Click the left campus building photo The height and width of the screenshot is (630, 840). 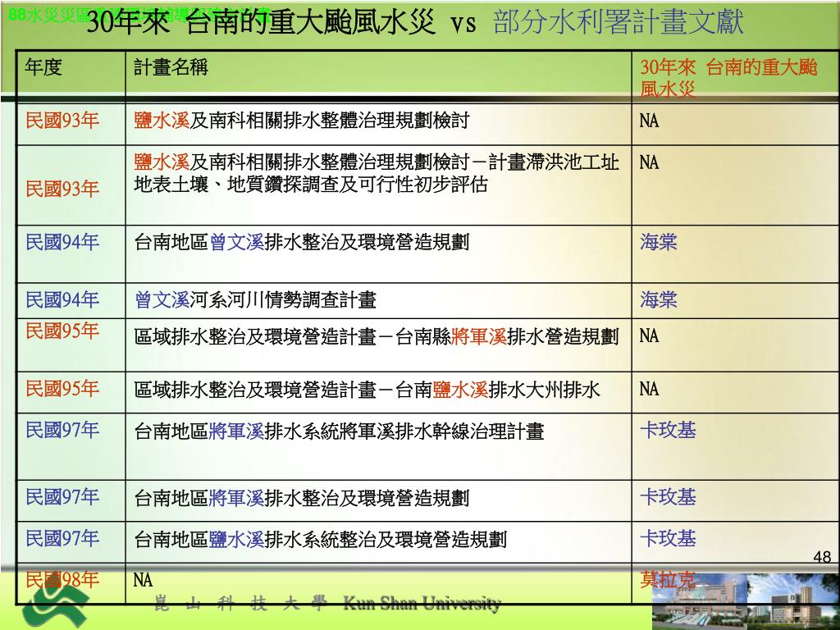(x=699, y=601)
